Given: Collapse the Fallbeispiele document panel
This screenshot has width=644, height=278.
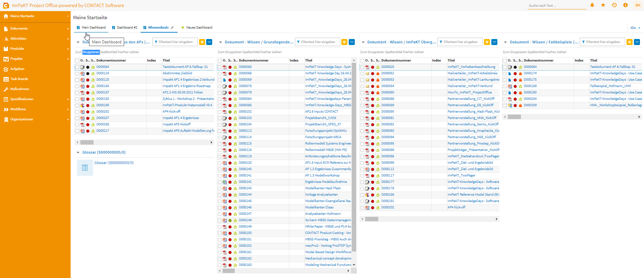Looking at the screenshot, I should (505, 42).
